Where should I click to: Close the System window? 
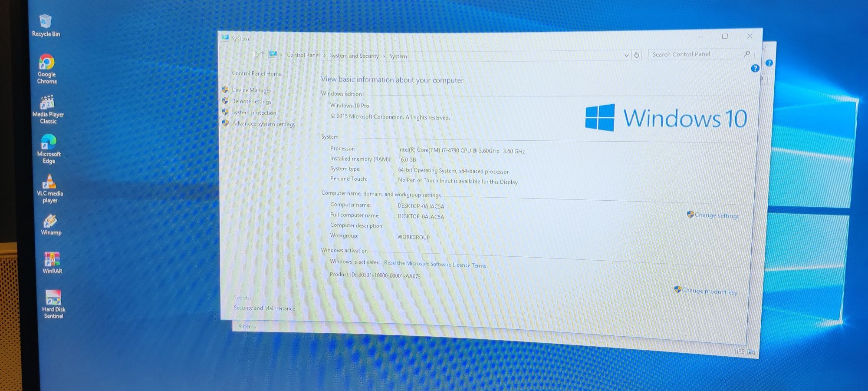tap(750, 36)
